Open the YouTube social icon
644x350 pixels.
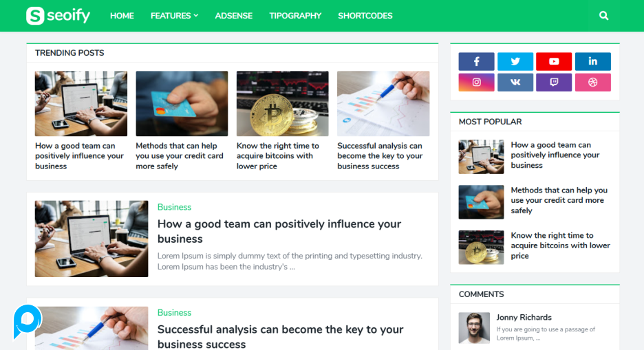click(x=554, y=62)
